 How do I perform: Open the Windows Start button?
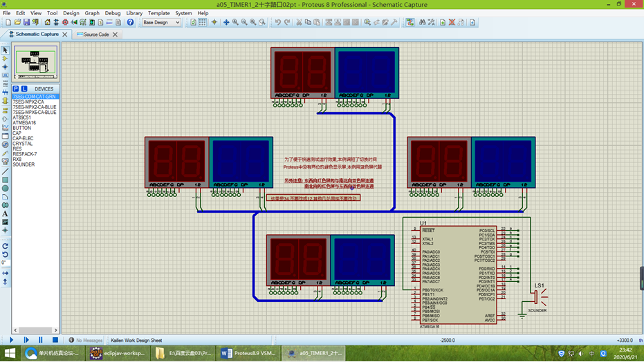[x=10, y=353]
